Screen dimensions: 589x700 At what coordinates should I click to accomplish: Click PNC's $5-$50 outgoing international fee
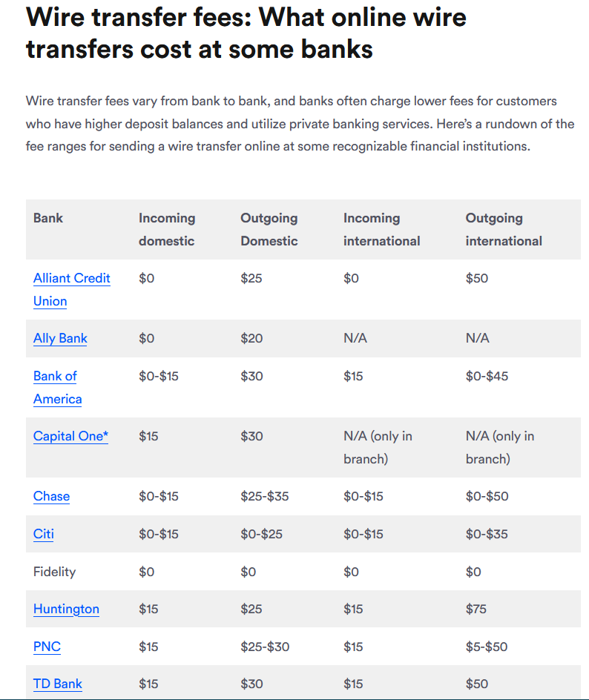tap(487, 647)
